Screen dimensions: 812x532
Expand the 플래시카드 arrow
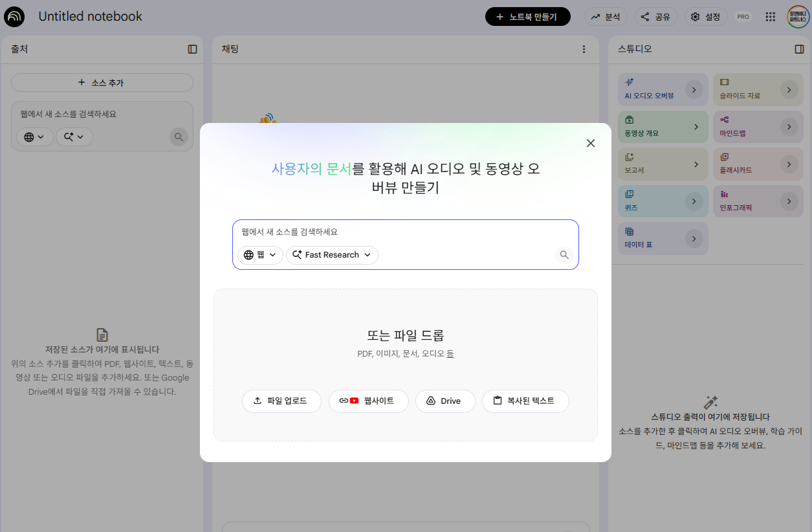click(x=789, y=164)
